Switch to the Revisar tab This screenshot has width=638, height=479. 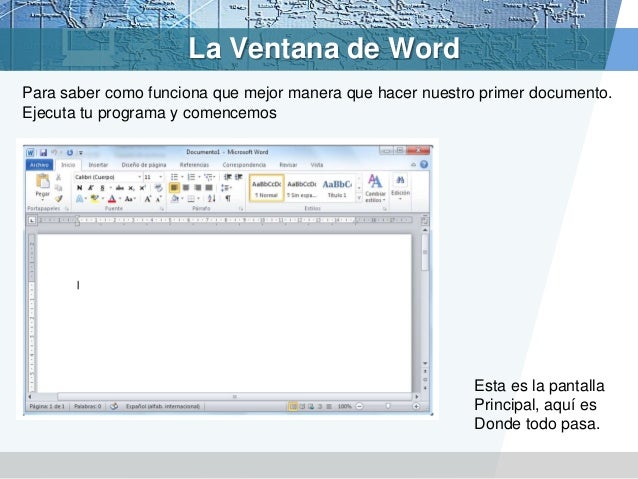pyautogui.click(x=288, y=165)
